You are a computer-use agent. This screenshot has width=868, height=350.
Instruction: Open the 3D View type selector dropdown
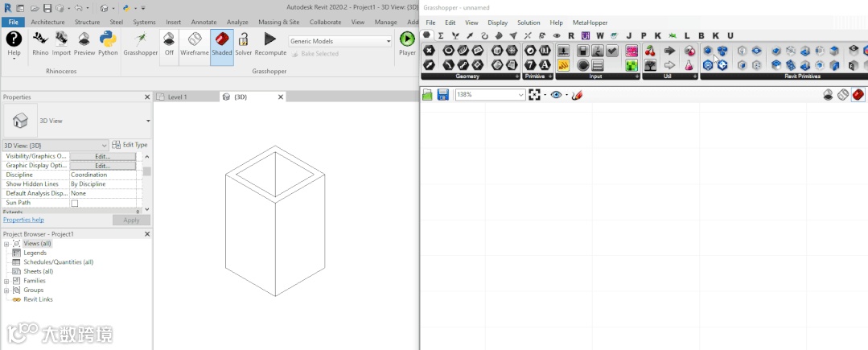coord(148,121)
